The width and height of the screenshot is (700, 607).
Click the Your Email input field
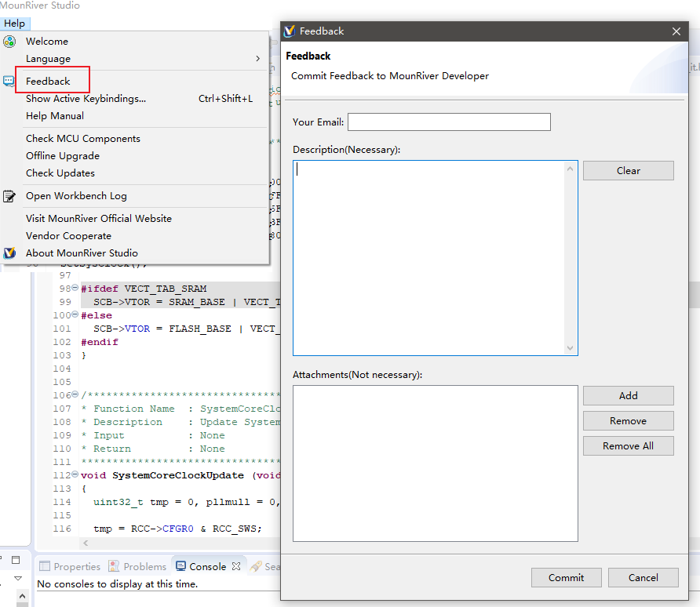pos(449,122)
